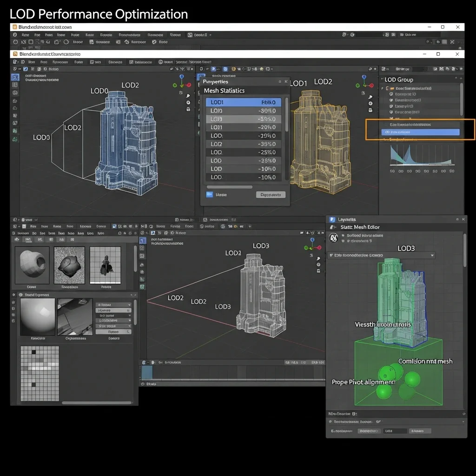Click the horizontal scrollbar below the Mesh Statistics list

click(230, 187)
